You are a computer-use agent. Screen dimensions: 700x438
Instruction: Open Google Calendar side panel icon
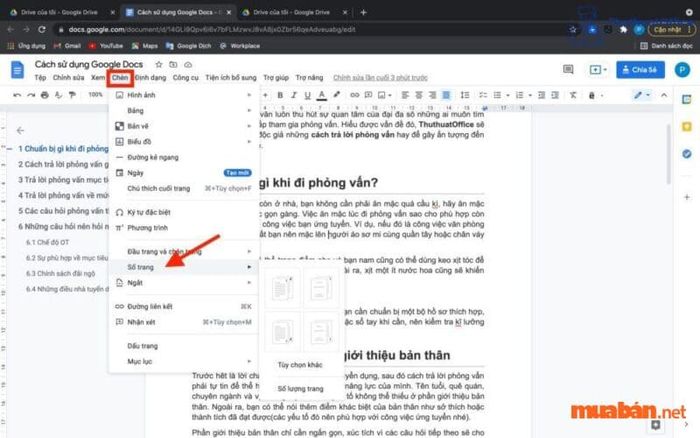(x=687, y=100)
